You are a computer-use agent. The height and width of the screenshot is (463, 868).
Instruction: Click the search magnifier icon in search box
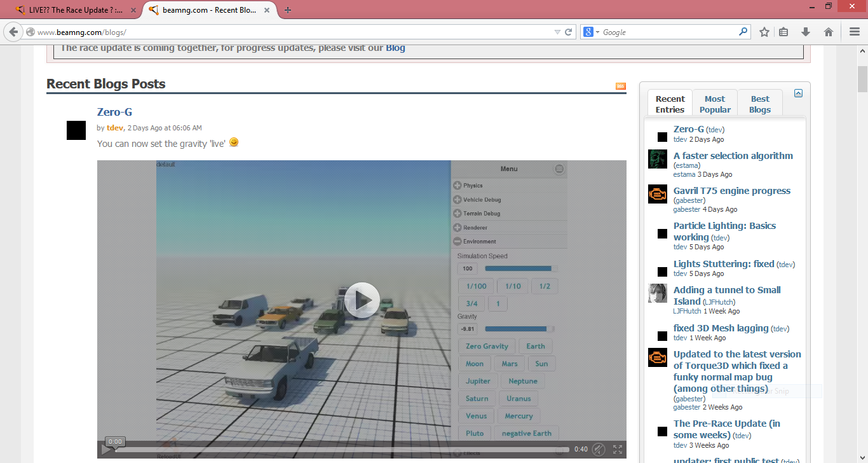[743, 31]
